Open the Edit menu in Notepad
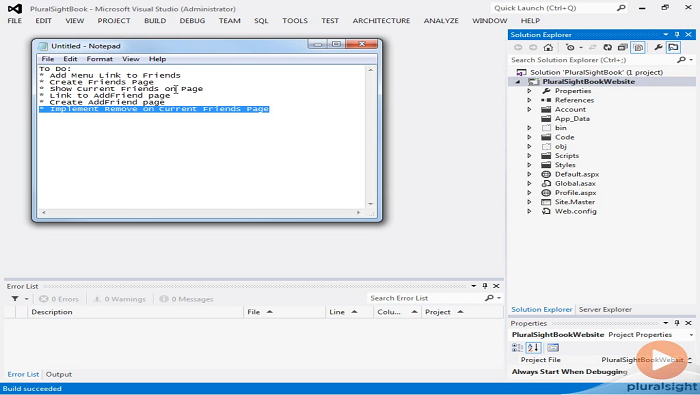Screen dimensions: 700x395 click(x=70, y=59)
